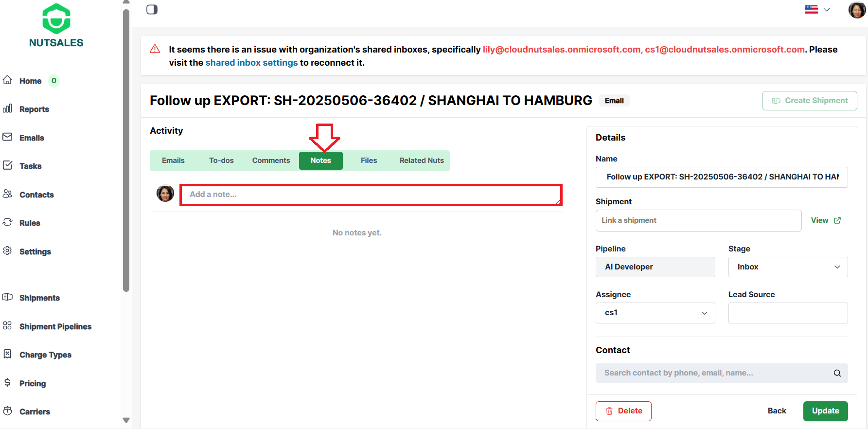Click the Charge Types receipt icon
The width and height of the screenshot is (868, 429).
pos(7,354)
